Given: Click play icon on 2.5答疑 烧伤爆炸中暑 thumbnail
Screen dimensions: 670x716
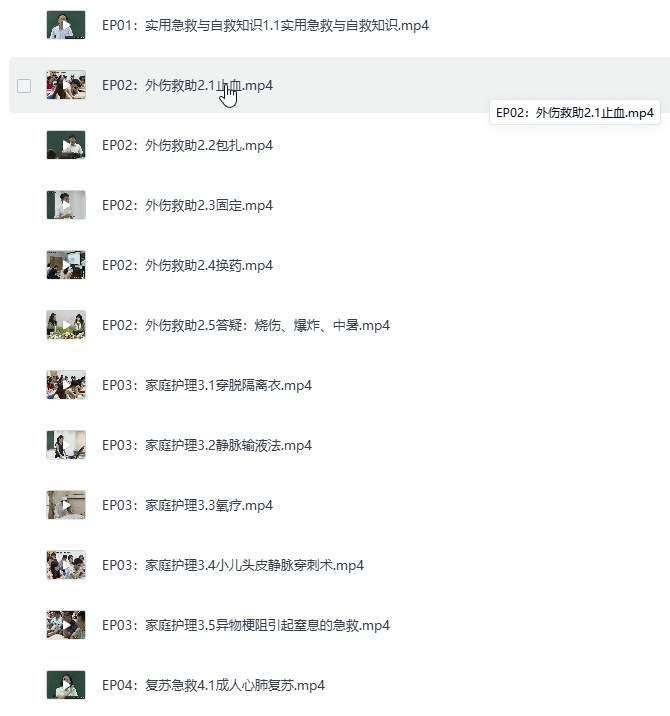Looking at the screenshot, I should (67, 325).
